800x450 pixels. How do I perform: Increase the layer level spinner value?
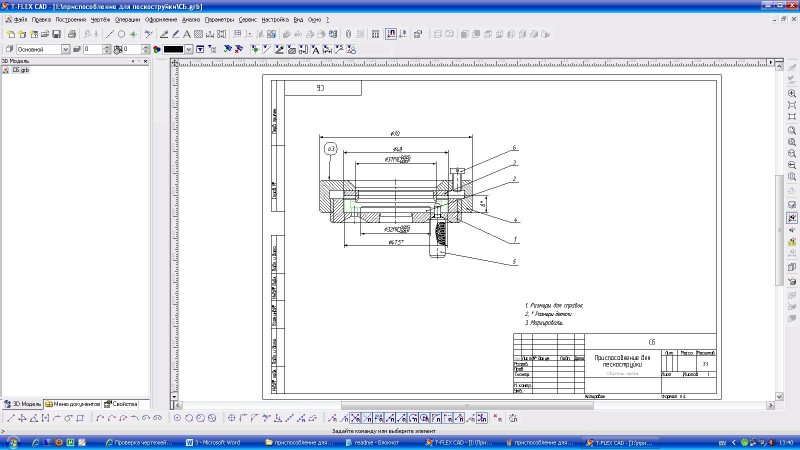click(106, 47)
